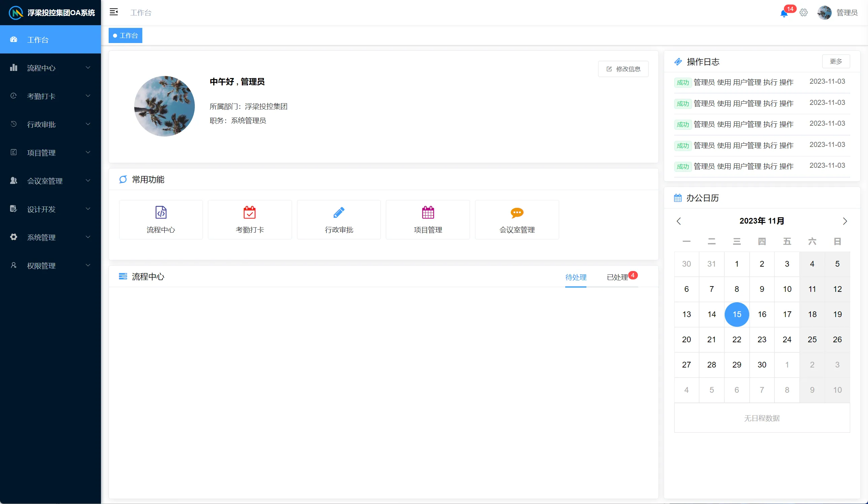The image size is (868, 504).
Task: Click the 考勤打卡 clock icon in sidebar
Action: [x=13, y=96]
